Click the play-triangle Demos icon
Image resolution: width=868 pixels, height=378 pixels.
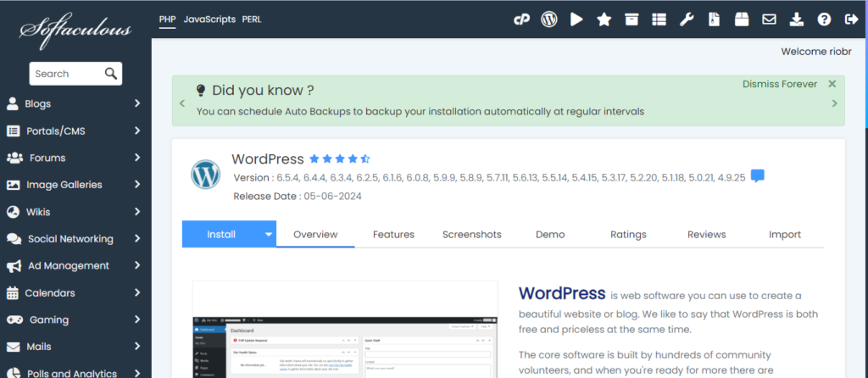(576, 19)
